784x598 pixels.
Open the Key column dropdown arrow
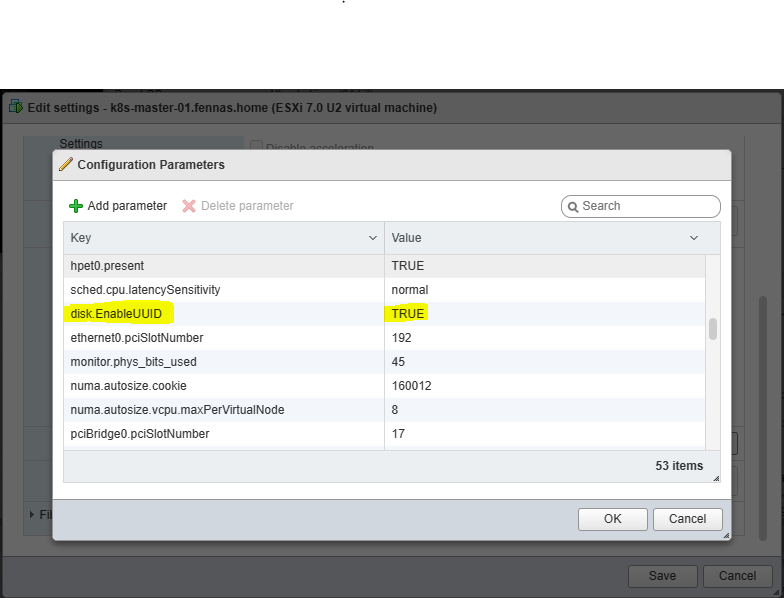pyautogui.click(x=372, y=238)
